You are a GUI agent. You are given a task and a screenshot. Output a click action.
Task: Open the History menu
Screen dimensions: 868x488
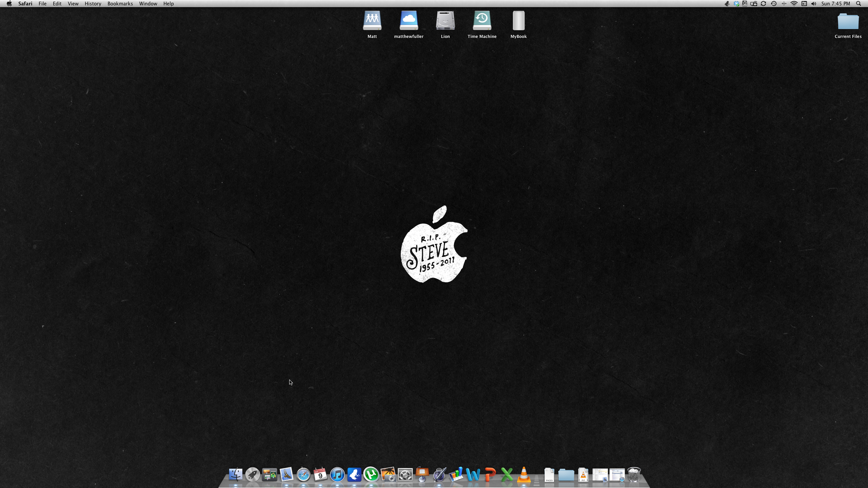point(93,4)
